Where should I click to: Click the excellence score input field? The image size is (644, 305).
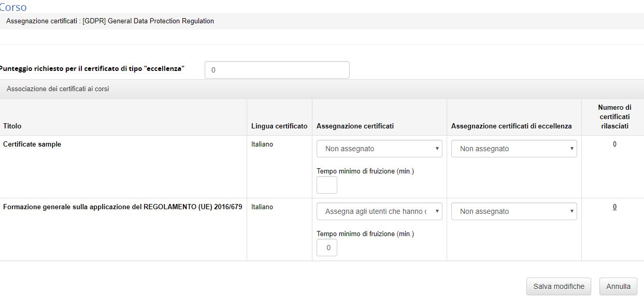[x=277, y=70]
